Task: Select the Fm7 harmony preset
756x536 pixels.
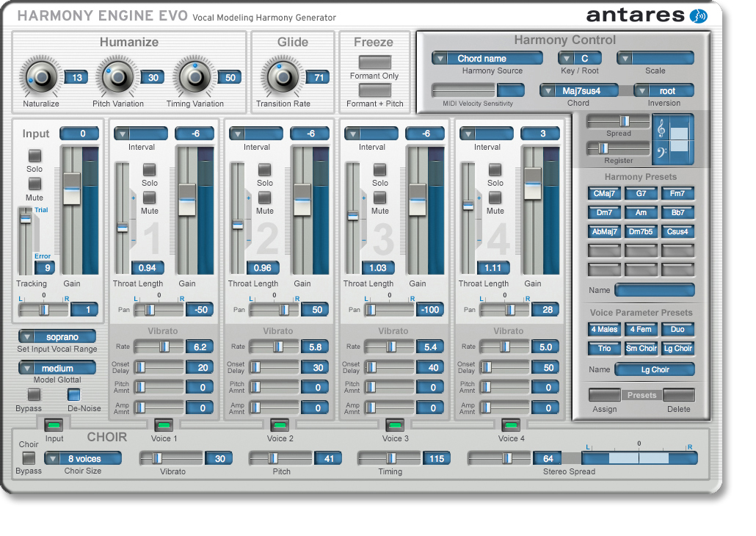Action: 677,193
